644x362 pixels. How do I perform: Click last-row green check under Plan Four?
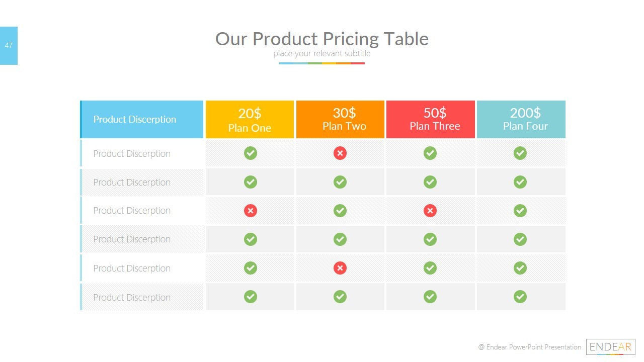[x=520, y=297]
